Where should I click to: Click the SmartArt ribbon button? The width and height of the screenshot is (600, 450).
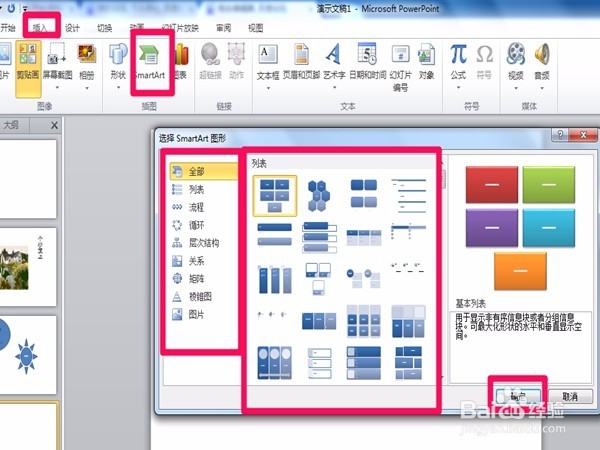(x=150, y=62)
